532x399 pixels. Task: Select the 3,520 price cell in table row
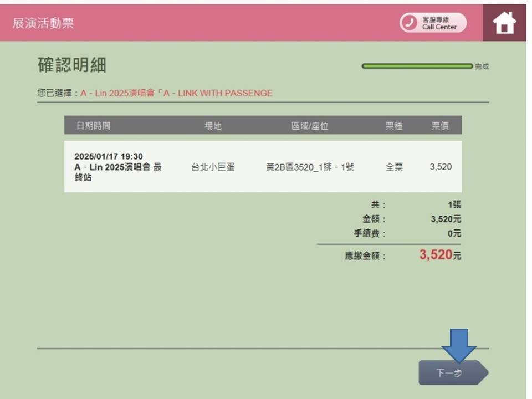pyautogui.click(x=441, y=167)
